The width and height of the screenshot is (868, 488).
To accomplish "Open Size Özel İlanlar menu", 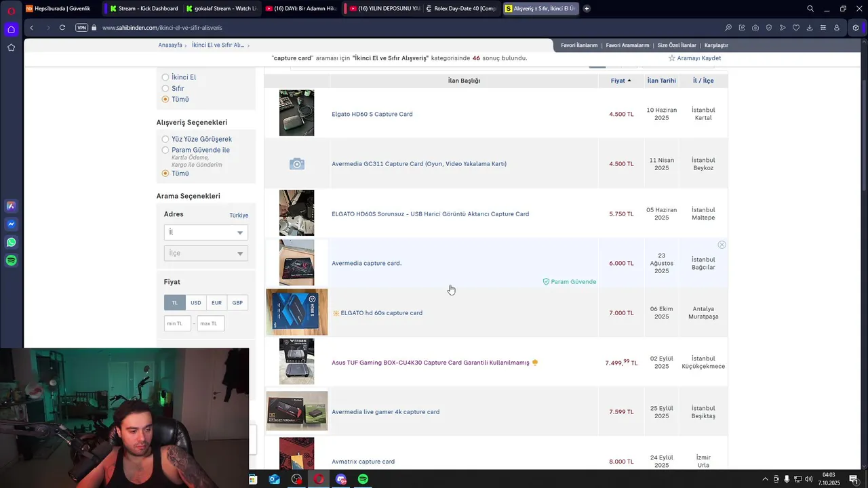I will 677,45.
